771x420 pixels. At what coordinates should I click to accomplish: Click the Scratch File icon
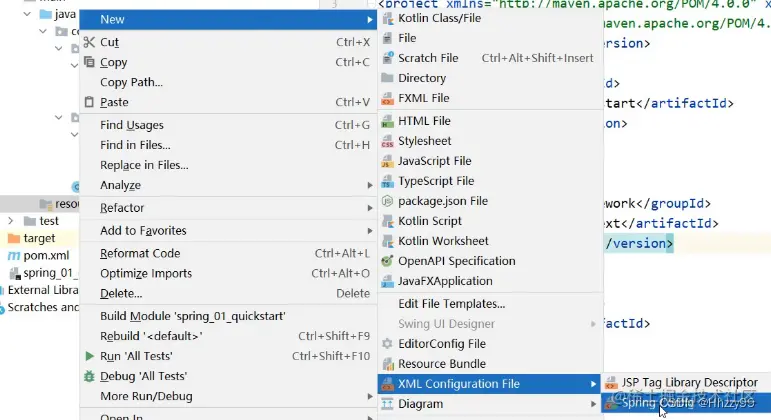(387, 58)
